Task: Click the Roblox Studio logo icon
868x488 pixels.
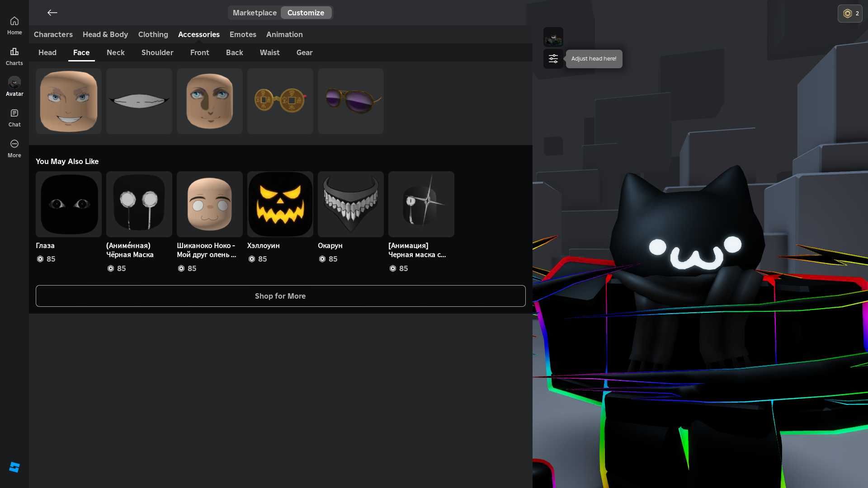Action: pos(14,467)
